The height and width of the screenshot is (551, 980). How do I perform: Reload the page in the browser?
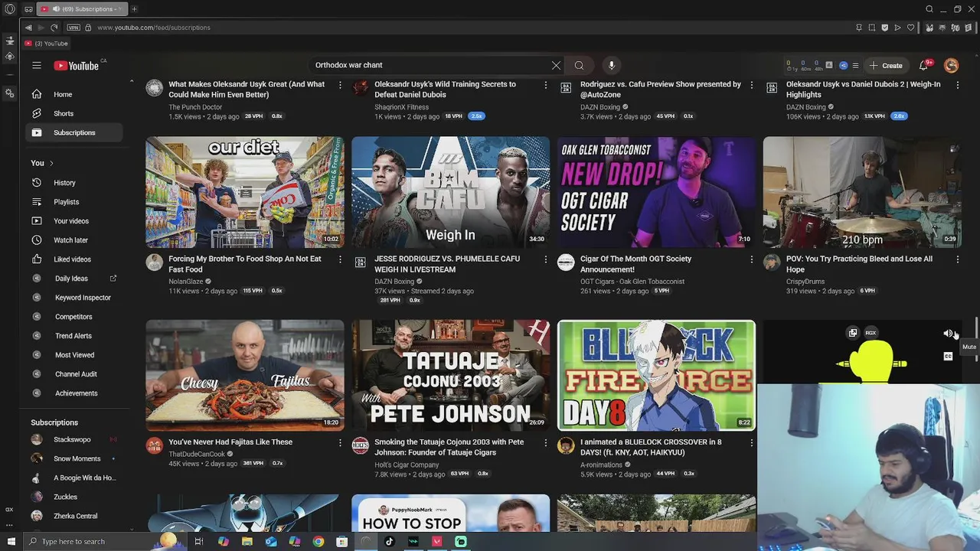pos(54,28)
